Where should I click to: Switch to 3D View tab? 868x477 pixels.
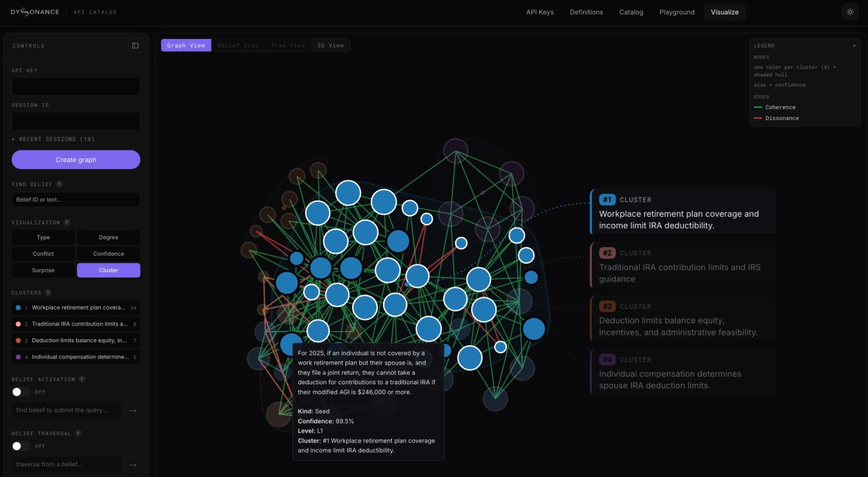click(330, 46)
